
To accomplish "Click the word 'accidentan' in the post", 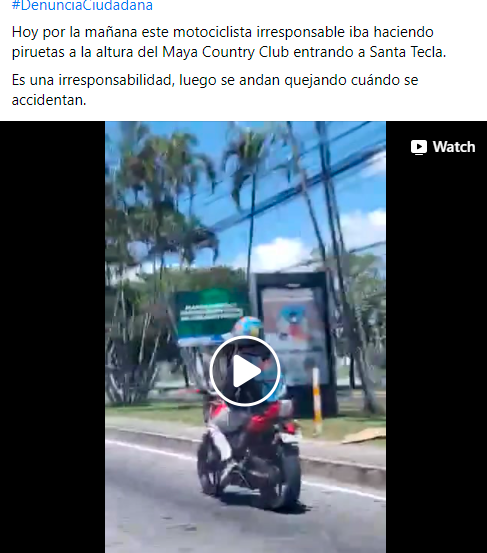I will coord(48,100).
